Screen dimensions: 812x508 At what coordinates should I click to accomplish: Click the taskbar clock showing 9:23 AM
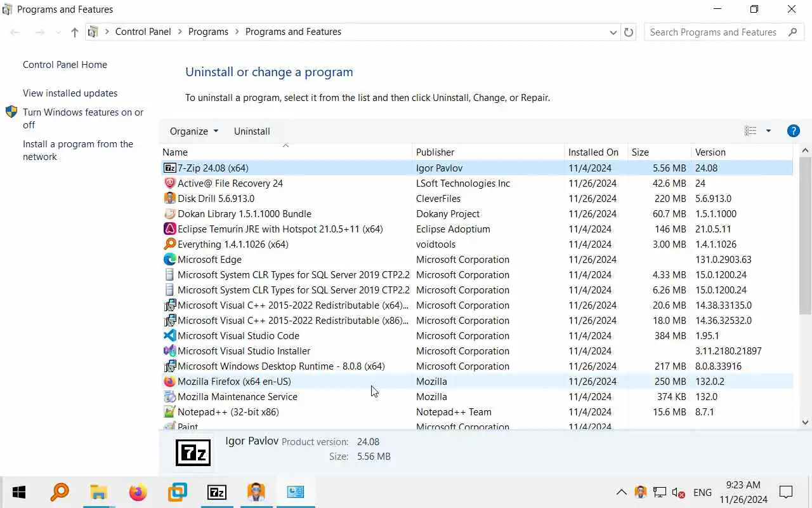pos(743,492)
